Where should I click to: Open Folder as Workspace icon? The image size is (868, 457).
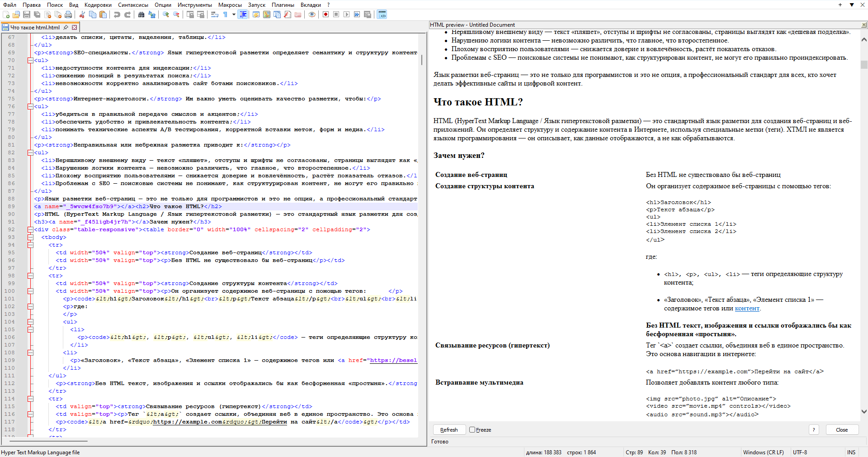pos(297,14)
